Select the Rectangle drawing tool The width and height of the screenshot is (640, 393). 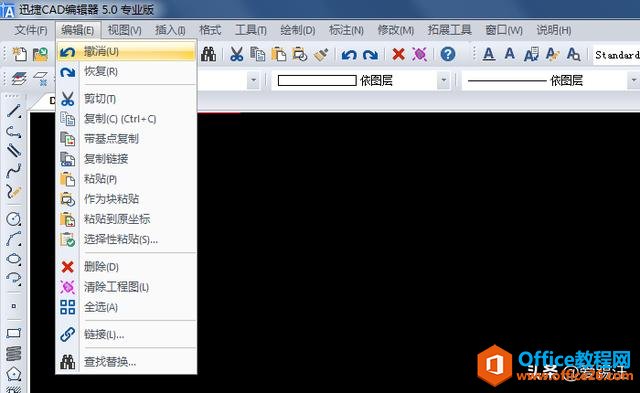point(13,333)
